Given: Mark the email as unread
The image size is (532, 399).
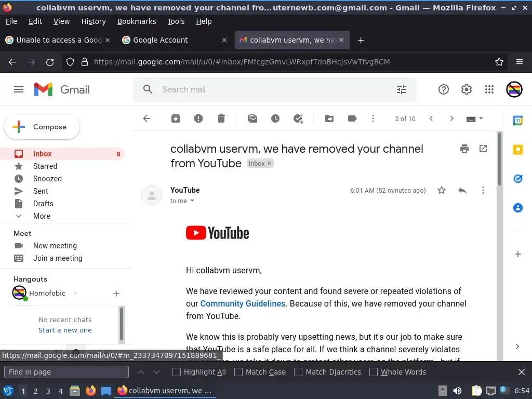Looking at the screenshot, I should pos(252,118).
